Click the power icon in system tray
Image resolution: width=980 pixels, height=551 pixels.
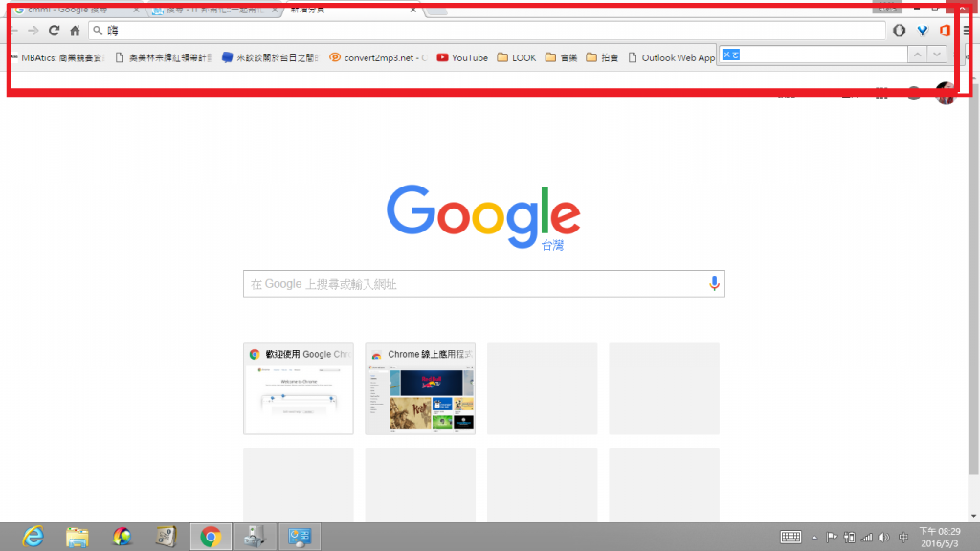(850, 538)
